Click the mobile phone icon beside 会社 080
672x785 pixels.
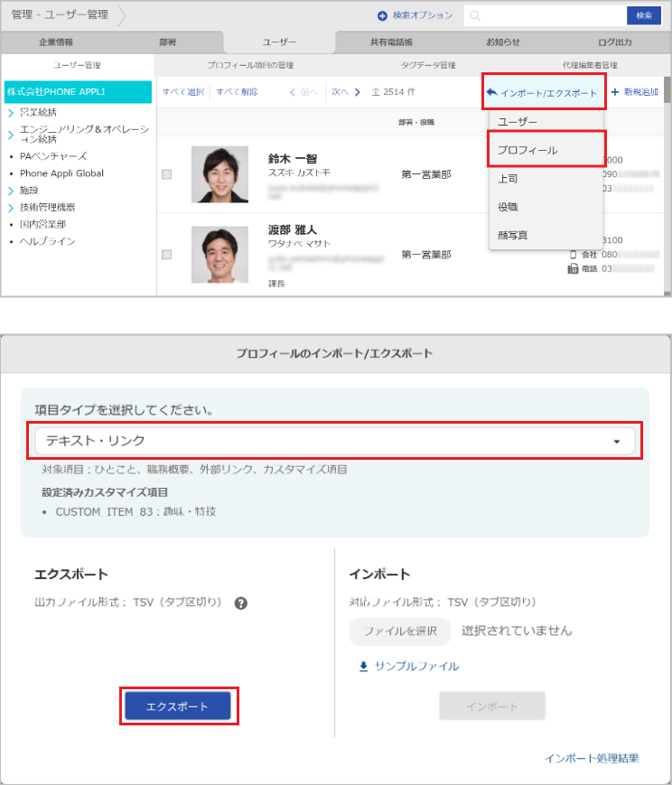tap(574, 255)
